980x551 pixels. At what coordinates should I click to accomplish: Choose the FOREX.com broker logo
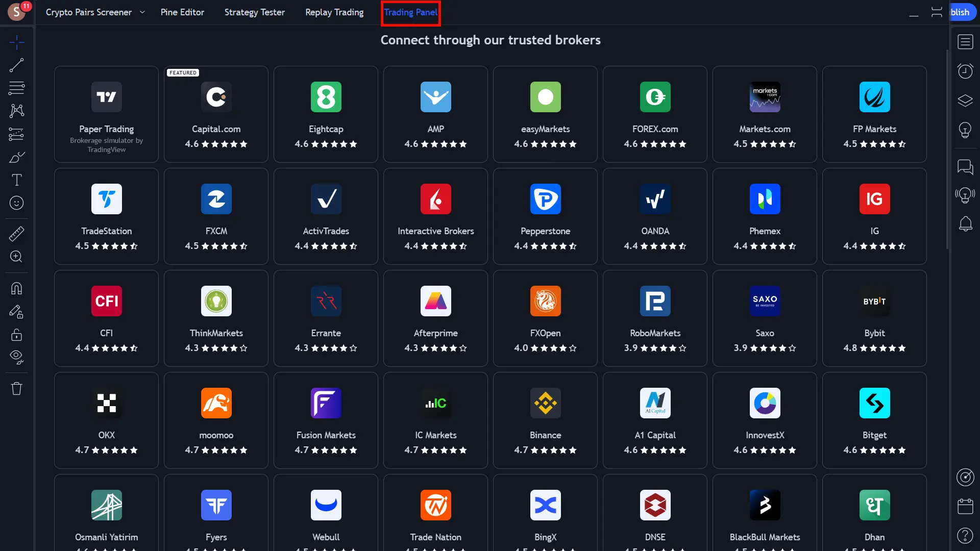click(655, 97)
